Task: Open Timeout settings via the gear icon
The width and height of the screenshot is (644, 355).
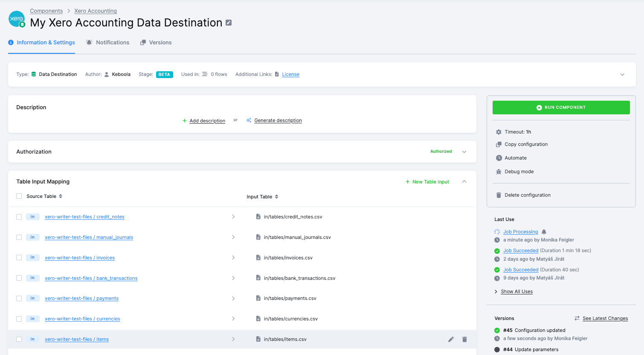Action: [x=499, y=132]
